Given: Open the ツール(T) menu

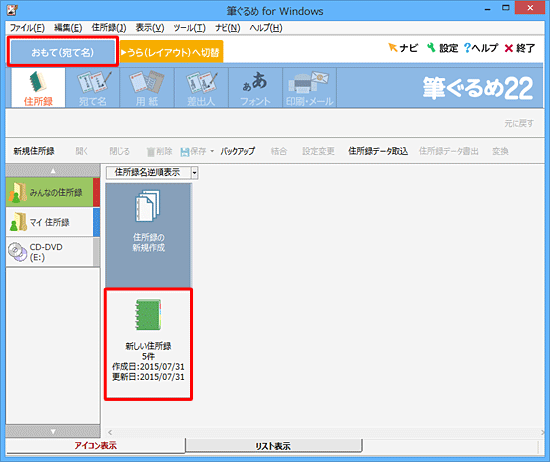Looking at the screenshot, I should click(x=189, y=28).
